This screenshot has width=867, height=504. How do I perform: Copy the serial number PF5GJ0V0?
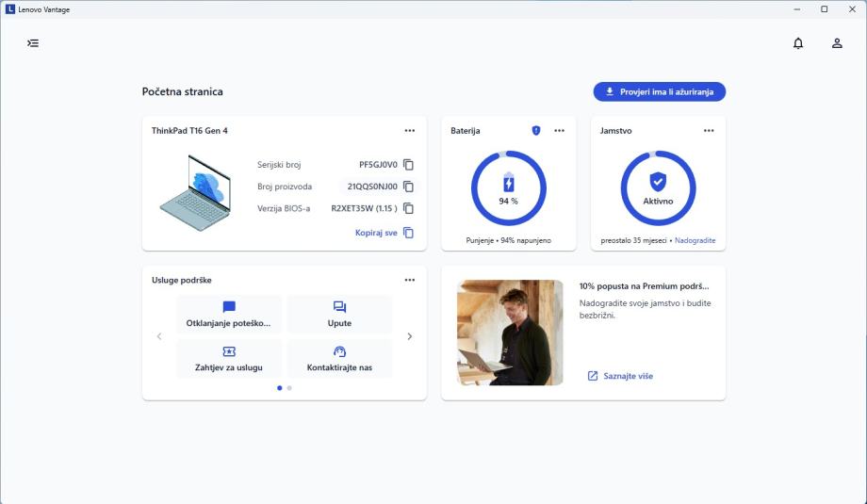pyautogui.click(x=409, y=165)
